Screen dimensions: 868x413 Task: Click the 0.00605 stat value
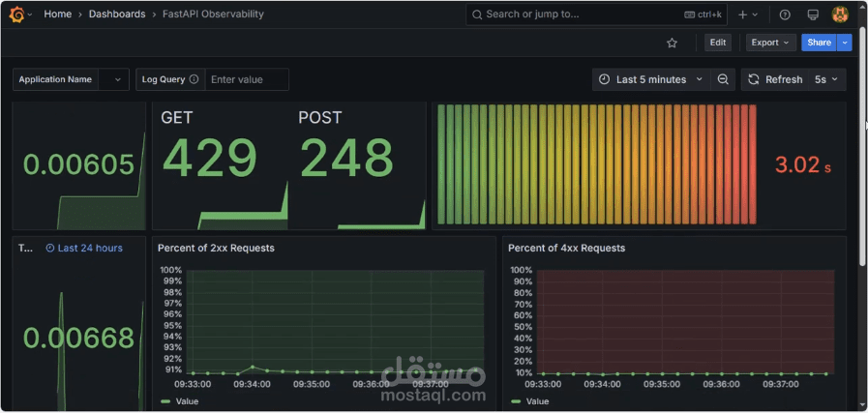(x=78, y=165)
